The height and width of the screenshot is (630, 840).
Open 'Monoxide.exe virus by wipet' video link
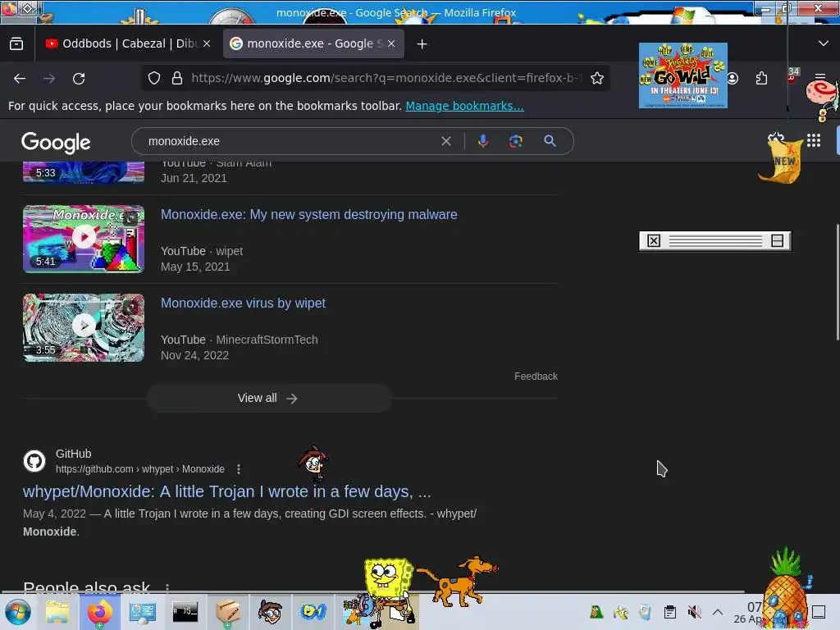(x=243, y=304)
